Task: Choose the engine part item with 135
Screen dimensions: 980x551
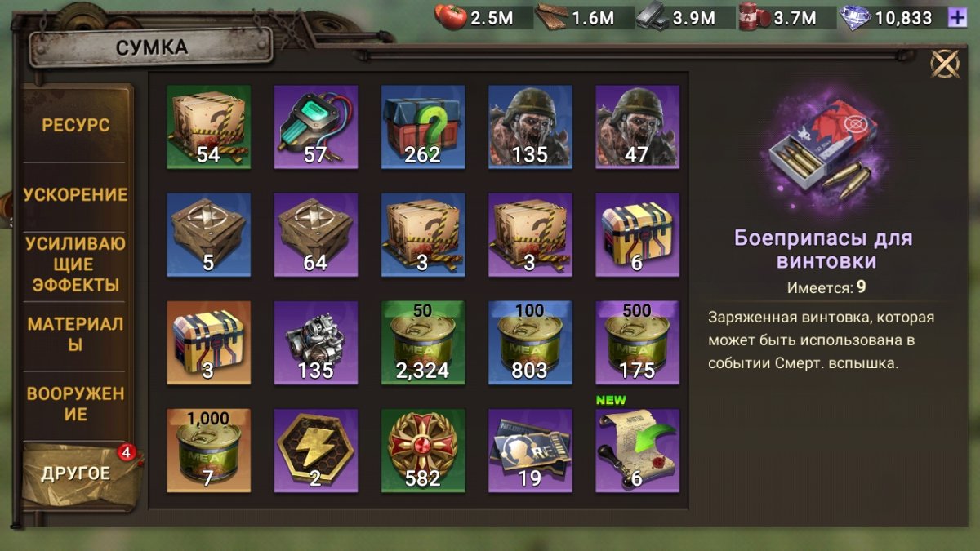Action: (316, 342)
